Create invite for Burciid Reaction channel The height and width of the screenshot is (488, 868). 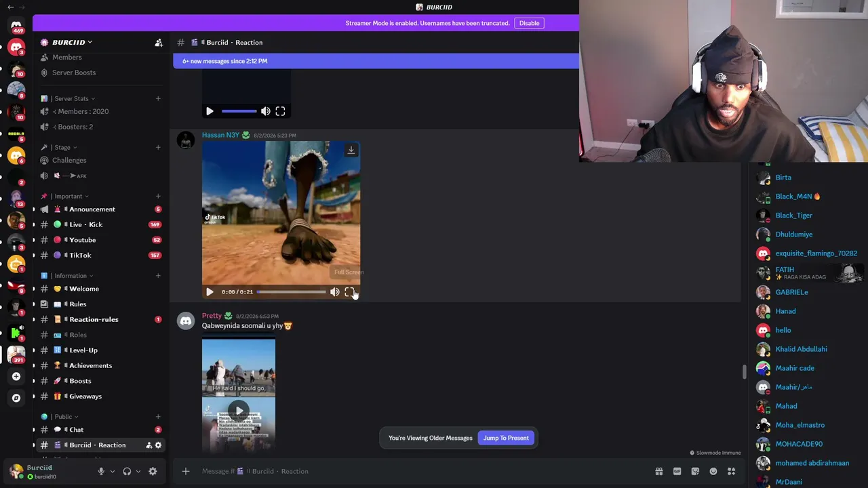[149, 445]
